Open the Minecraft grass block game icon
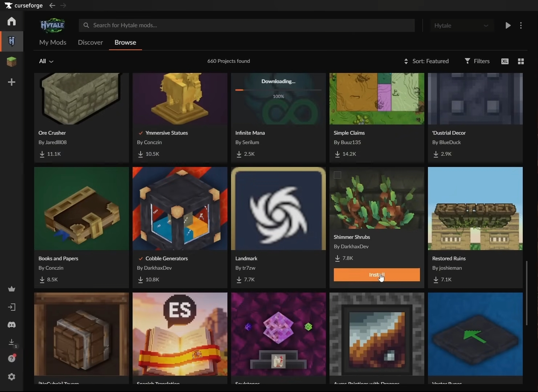Screen dimensions: 538x392 [12, 62]
